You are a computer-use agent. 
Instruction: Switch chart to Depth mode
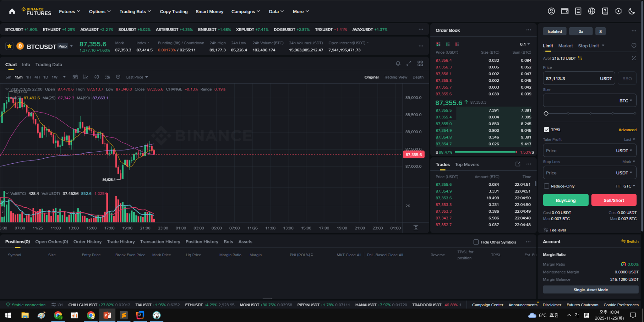[418, 77]
